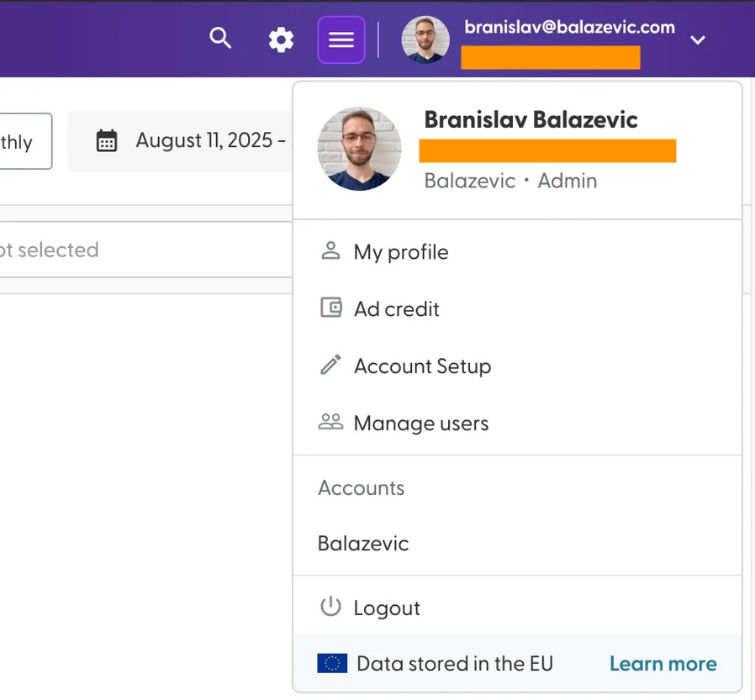The height and width of the screenshot is (700, 755).
Task: Click the power icon beside Logout
Action: 330,607
